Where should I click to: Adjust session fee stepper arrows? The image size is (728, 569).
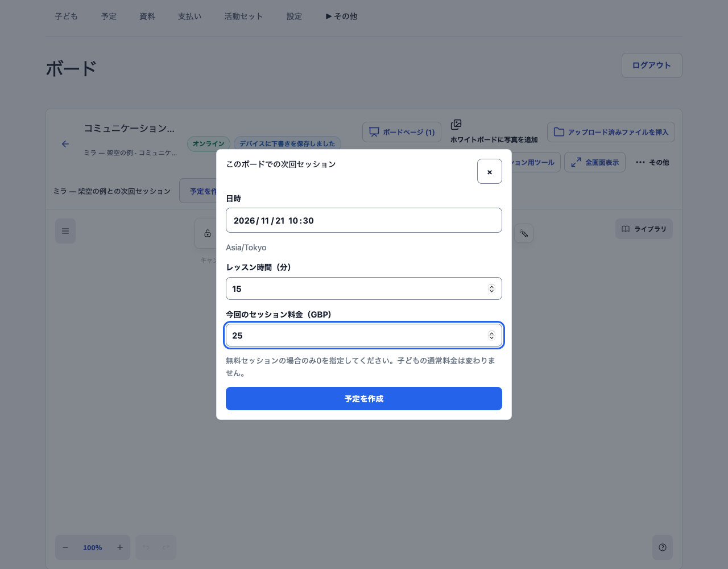[491, 335]
